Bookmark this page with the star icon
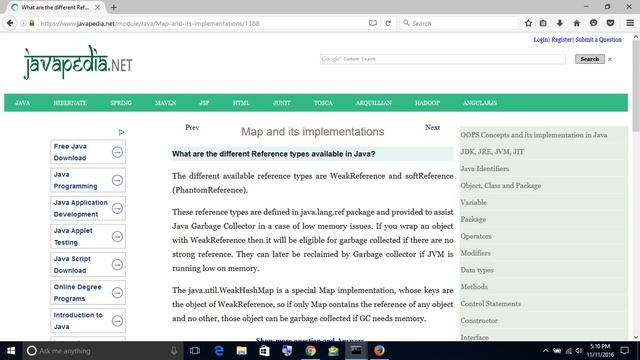This screenshot has width=640, height=360. coord(528,23)
